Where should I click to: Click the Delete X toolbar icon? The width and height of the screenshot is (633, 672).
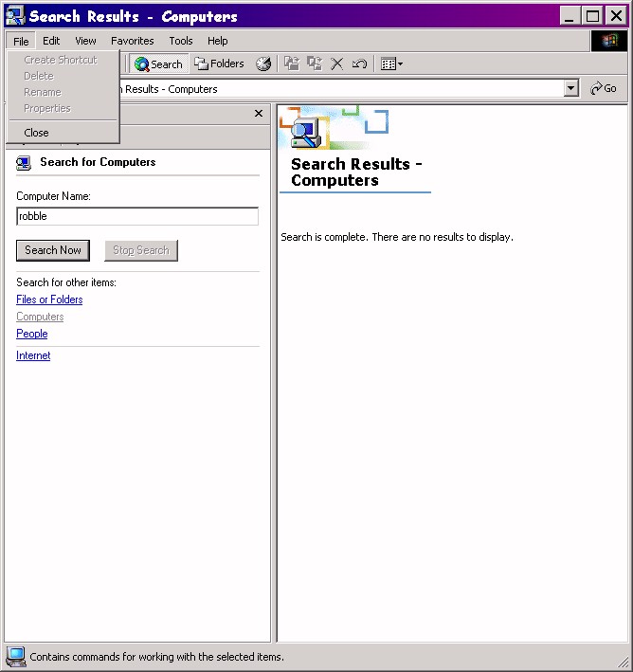[336, 64]
